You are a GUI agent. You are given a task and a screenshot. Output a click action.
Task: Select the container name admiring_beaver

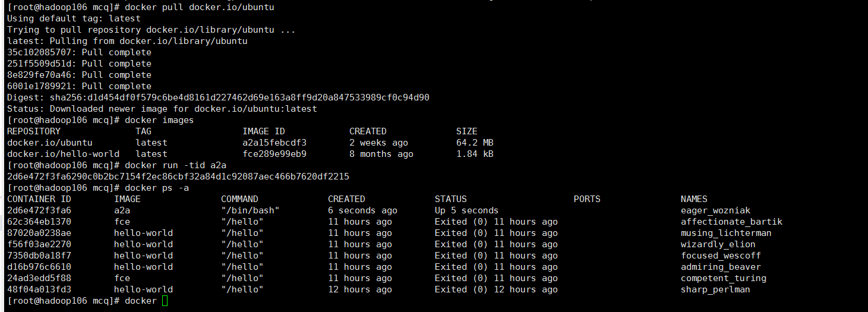[721, 267]
